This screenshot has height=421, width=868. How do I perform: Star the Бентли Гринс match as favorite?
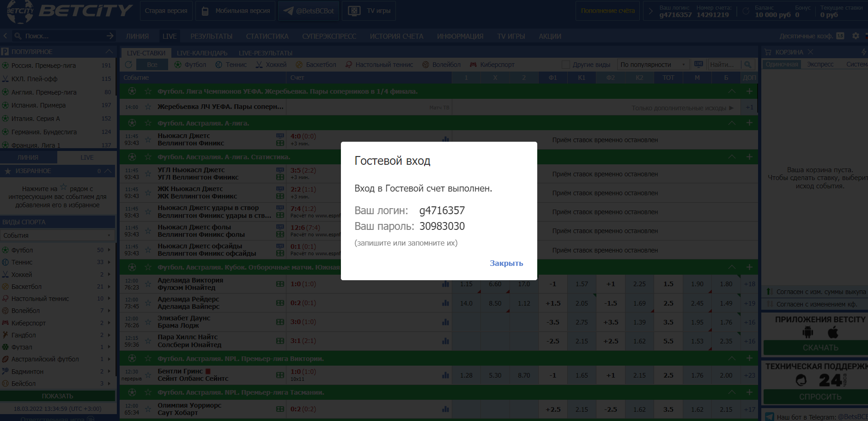pyautogui.click(x=148, y=375)
